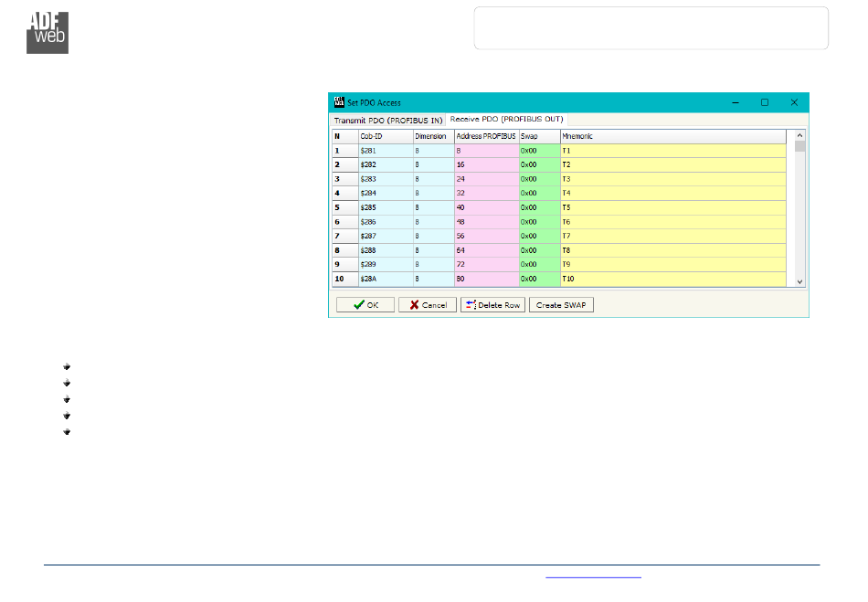Select Cob-ID cell $285
The image size is (868, 602).
click(386, 207)
